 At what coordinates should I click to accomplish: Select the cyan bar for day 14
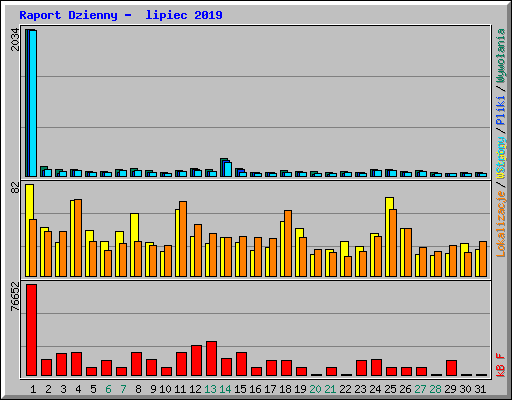point(228,169)
